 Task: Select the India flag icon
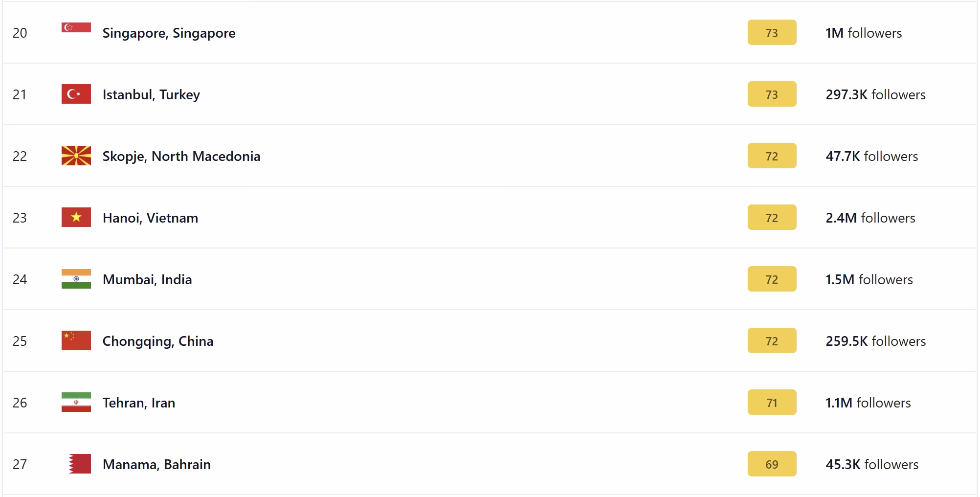(x=76, y=279)
